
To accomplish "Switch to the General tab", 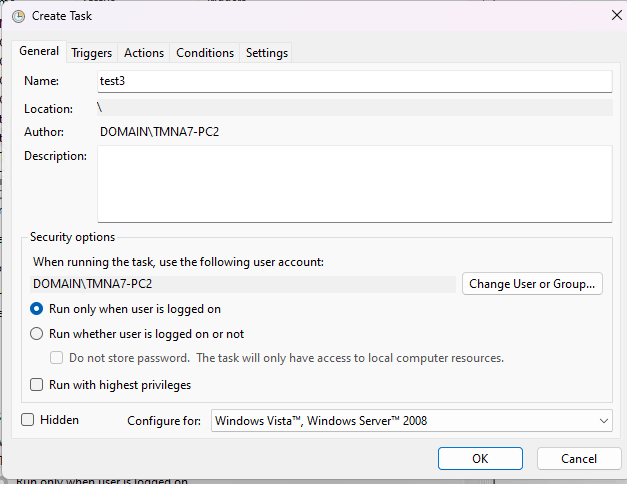I will (39, 52).
